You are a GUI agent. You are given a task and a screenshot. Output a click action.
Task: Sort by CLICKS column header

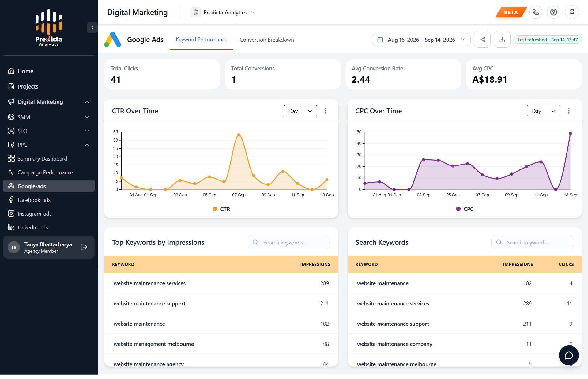(566, 264)
